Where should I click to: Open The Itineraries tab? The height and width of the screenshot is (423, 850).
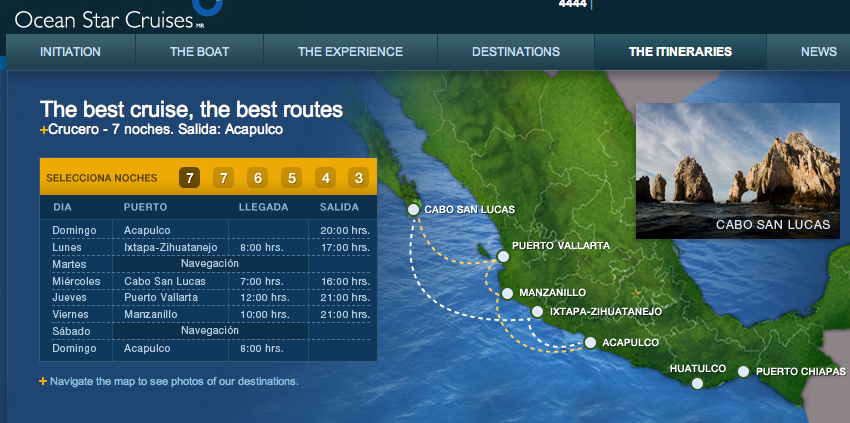[x=680, y=52]
